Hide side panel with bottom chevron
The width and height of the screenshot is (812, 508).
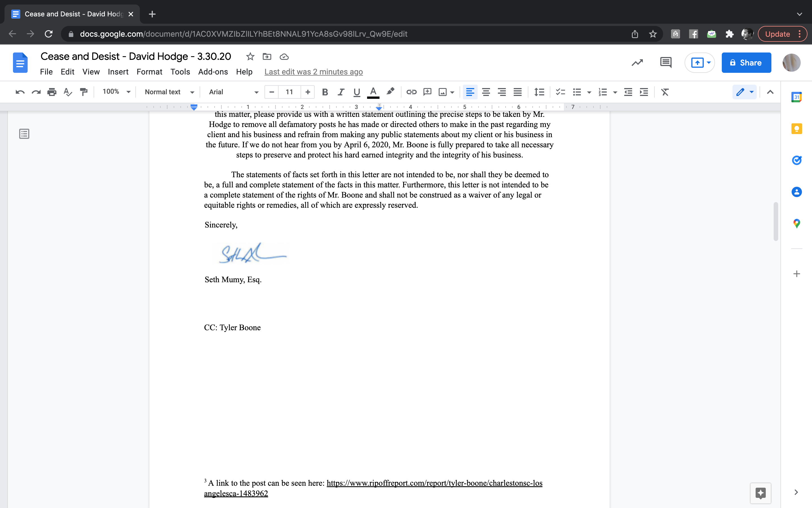click(x=796, y=492)
